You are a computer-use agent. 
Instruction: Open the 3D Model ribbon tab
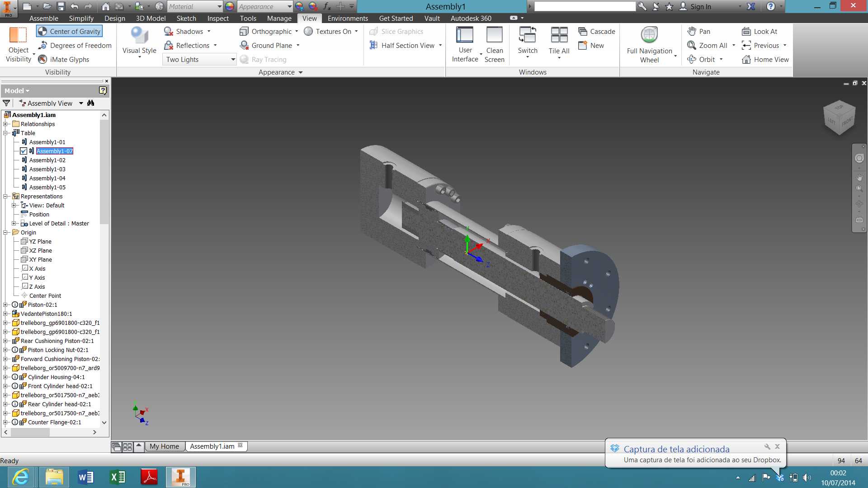coord(151,18)
